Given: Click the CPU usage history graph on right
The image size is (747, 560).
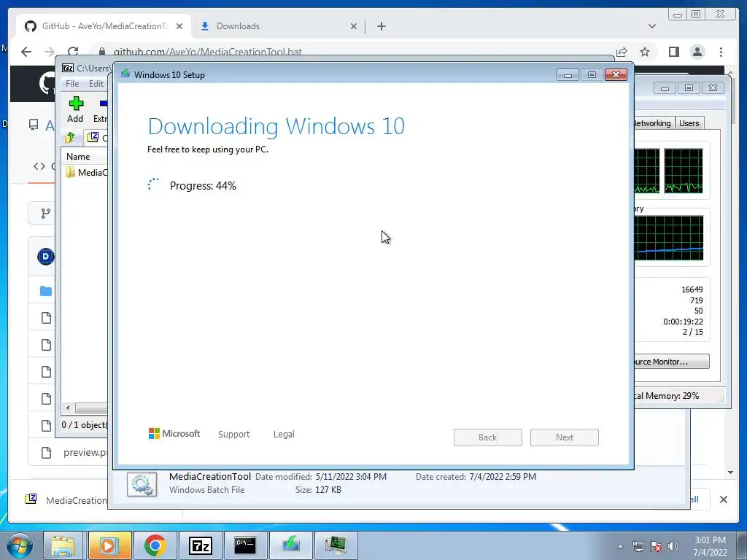Looking at the screenshot, I should (683, 171).
